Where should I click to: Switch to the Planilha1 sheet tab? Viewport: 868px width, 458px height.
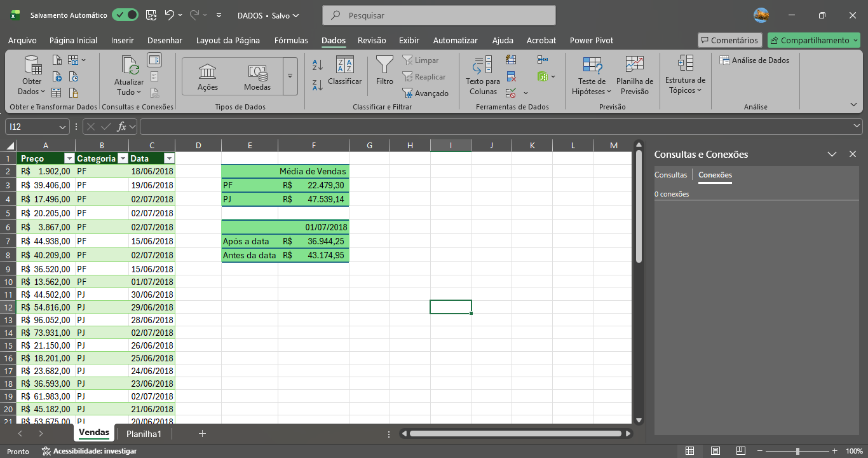point(144,434)
